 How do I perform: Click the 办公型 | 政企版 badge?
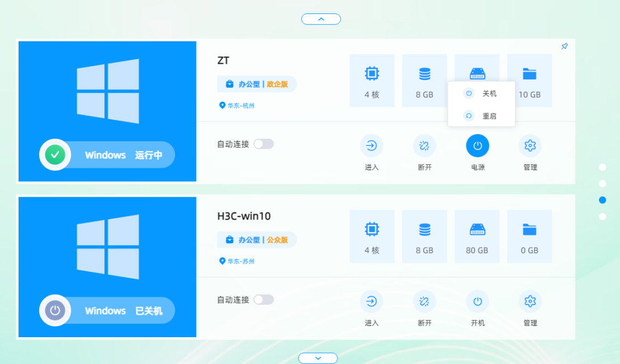pos(257,84)
